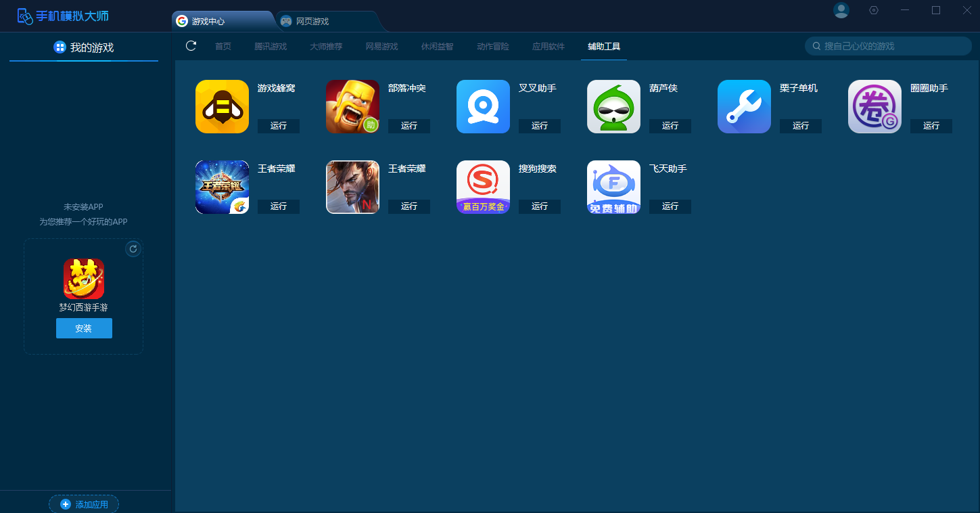Maximize the emulator window

pos(936,10)
